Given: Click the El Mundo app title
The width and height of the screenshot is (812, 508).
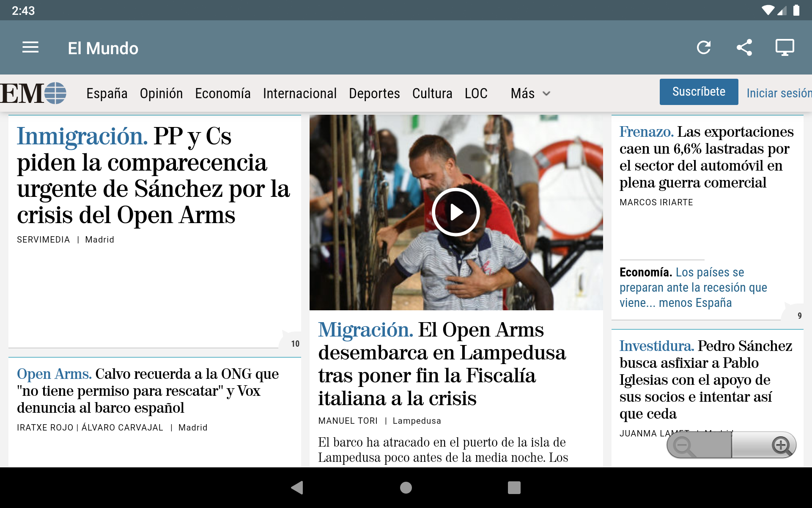Looking at the screenshot, I should pyautogui.click(x=103, y=48).
